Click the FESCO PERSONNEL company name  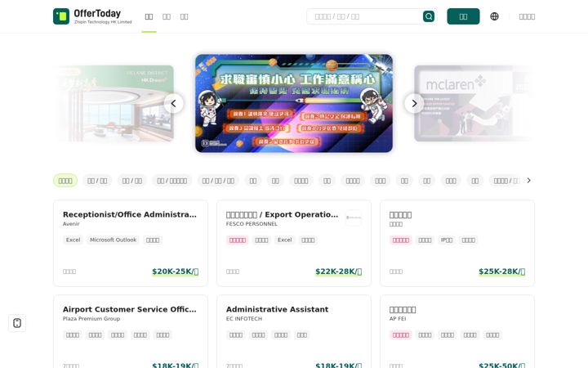point(252,224)
